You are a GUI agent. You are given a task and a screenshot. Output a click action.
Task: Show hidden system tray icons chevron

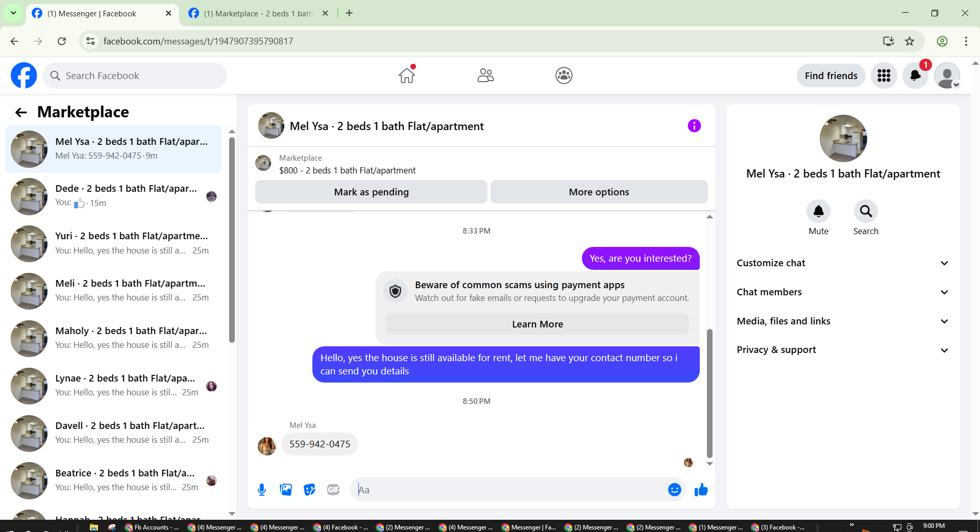point(851,525)
